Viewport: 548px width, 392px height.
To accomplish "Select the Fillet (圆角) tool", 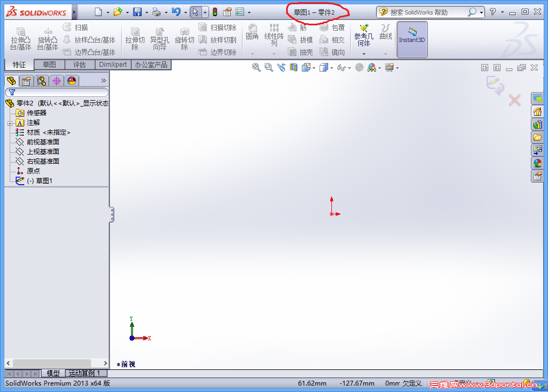I will point(252,31).
